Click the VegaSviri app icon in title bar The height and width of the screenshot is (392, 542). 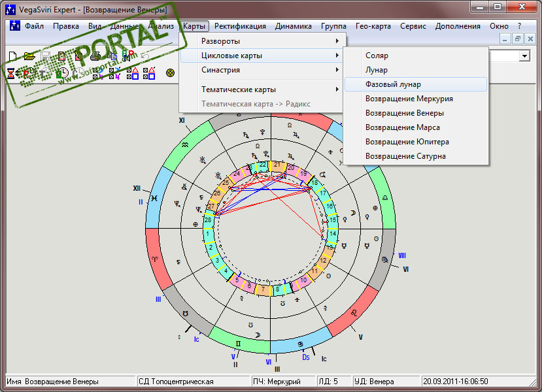[x=10, y=9]
